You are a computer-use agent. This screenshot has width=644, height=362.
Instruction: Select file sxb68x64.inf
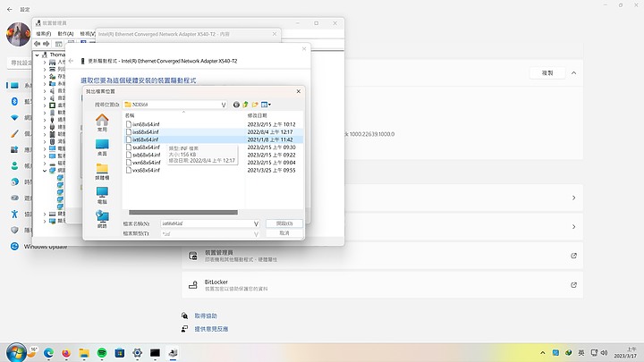[x=146, y=155]
